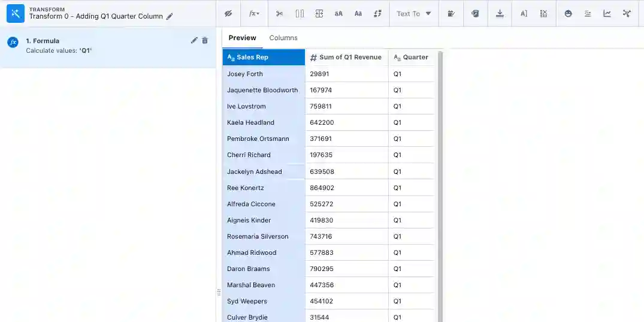Click the Quarter column header
This screenshot has height=322, width=644.
[x=411, y=57]
